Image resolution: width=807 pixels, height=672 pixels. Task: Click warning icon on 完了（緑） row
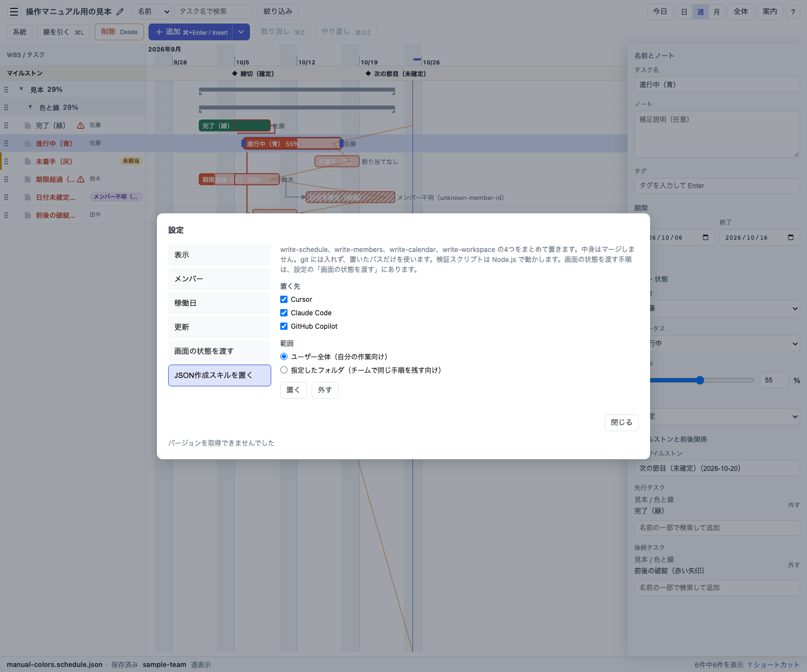click(81, 125)
